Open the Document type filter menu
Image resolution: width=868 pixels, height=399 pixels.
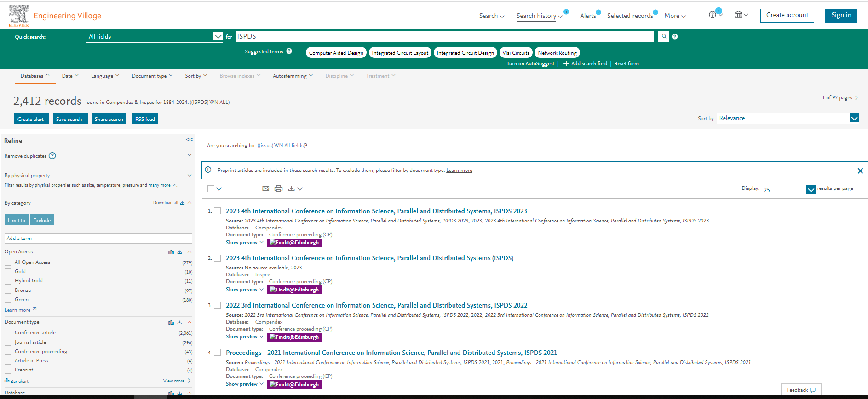point(152,76)
